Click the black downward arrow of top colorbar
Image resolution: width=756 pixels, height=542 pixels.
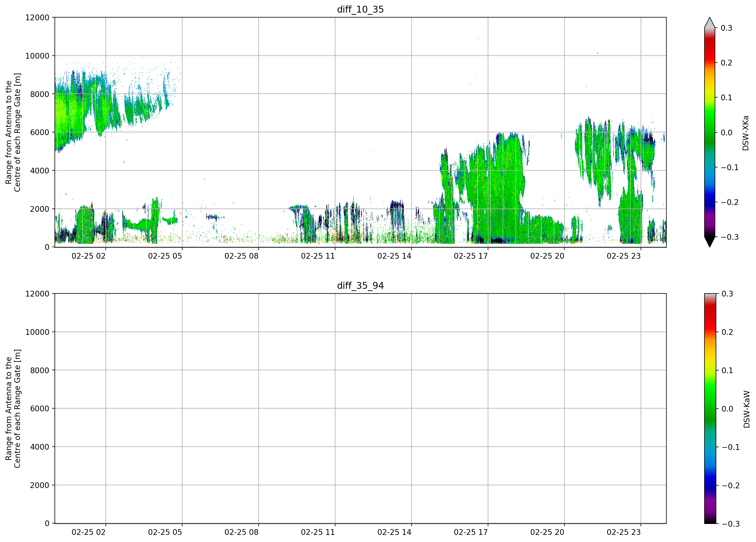click(710, 242)
